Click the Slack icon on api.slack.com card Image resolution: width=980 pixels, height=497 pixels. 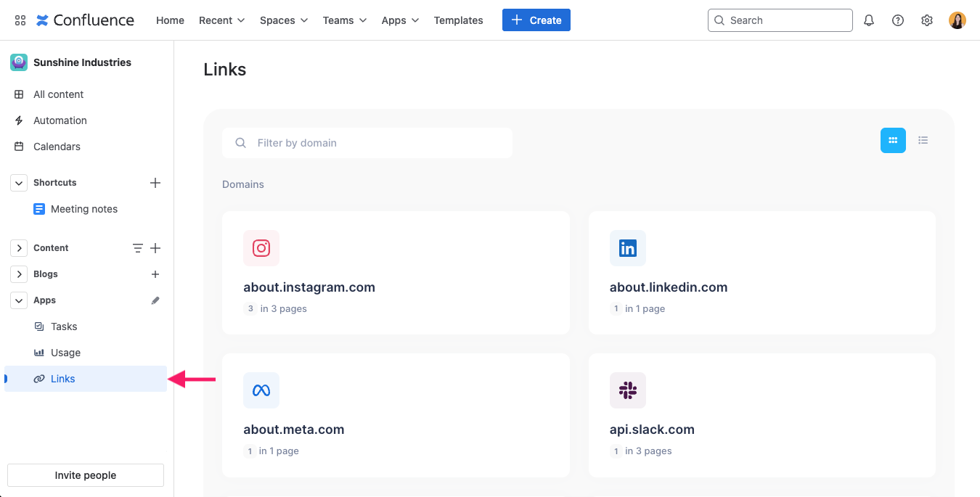(x=627, y=390)
